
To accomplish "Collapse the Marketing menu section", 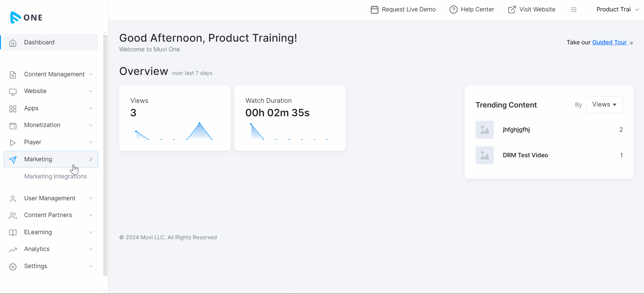I will pyautogui.click(x=91, y=159).
